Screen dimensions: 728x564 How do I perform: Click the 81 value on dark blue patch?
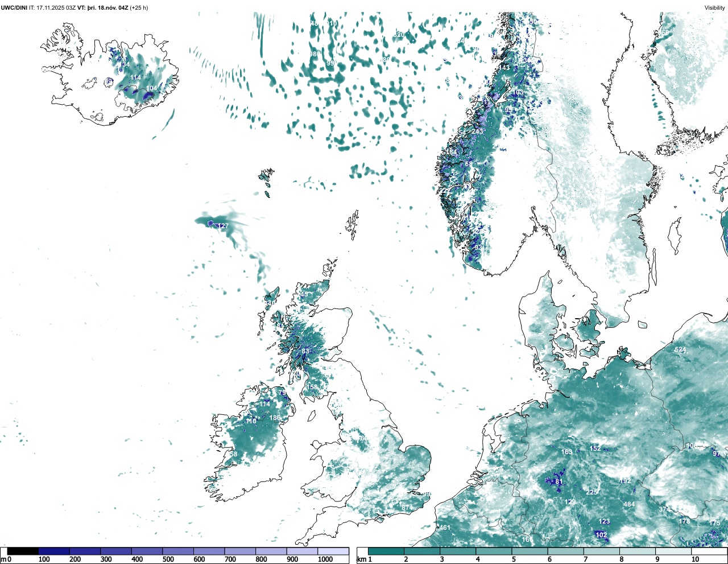click(x=559, y=481)
